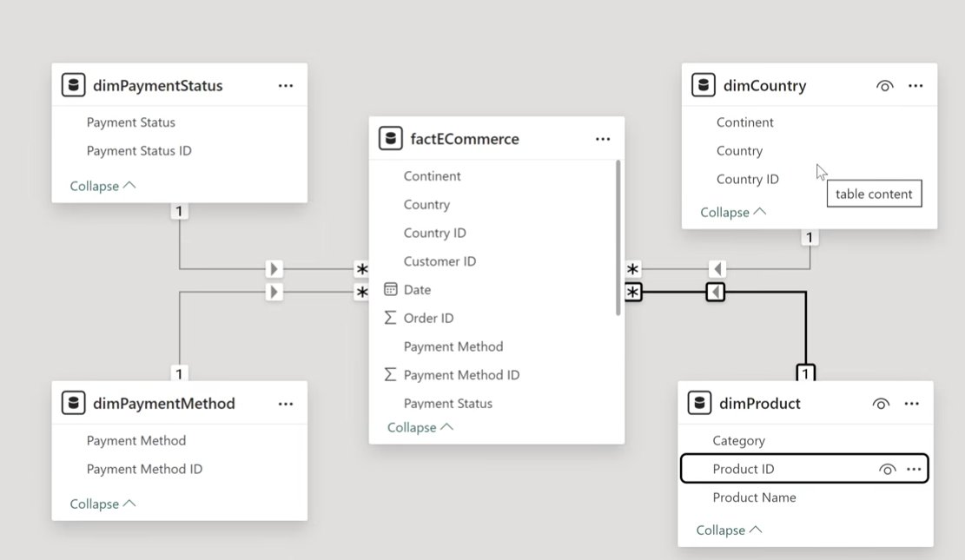965x560 pixels.
Task: Select dimPaymentMethod relationship filter direction arrow
Action: 274,292
